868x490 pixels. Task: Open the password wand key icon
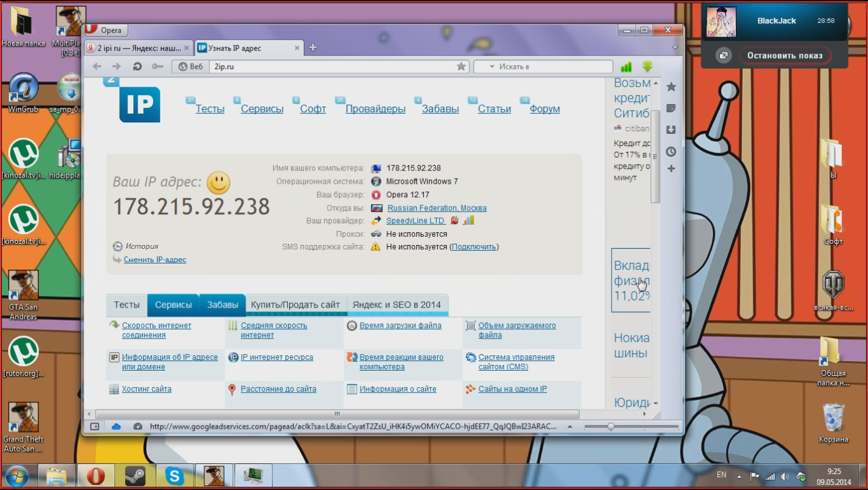(x=157, y=66)
